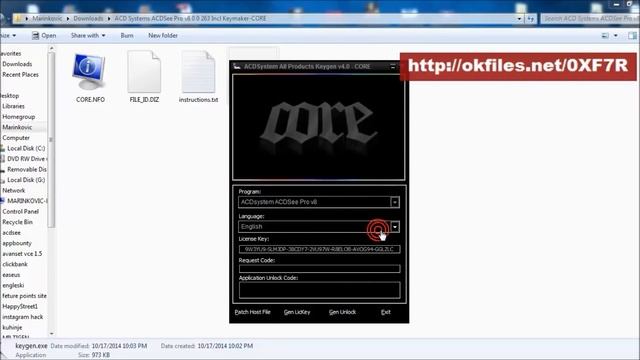This screenshot has width=640, height=360.
Task: Select Marinkovic in the navigation pane
Action: (17, 127)
